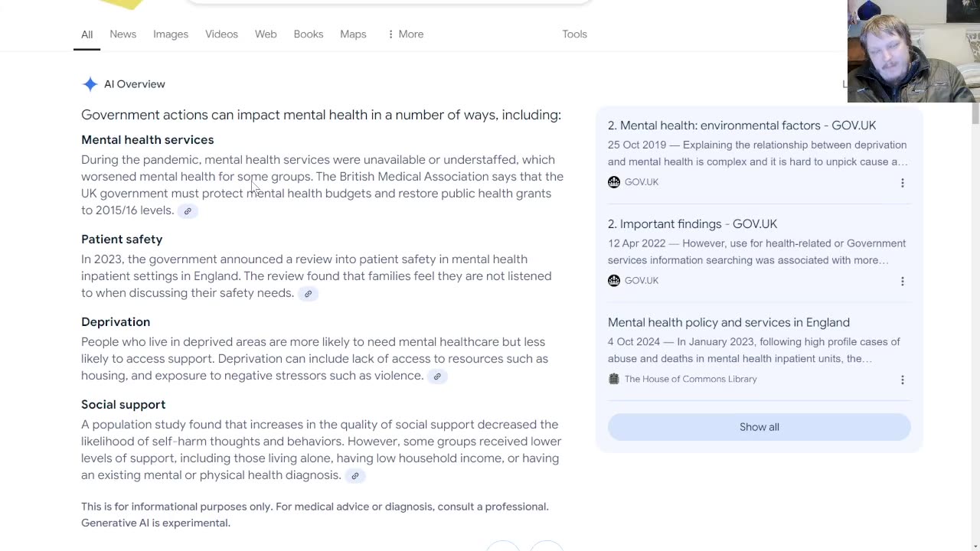Open 'Mental health policy and services in England'
The image size is (980, 551).
click(729, 322)
